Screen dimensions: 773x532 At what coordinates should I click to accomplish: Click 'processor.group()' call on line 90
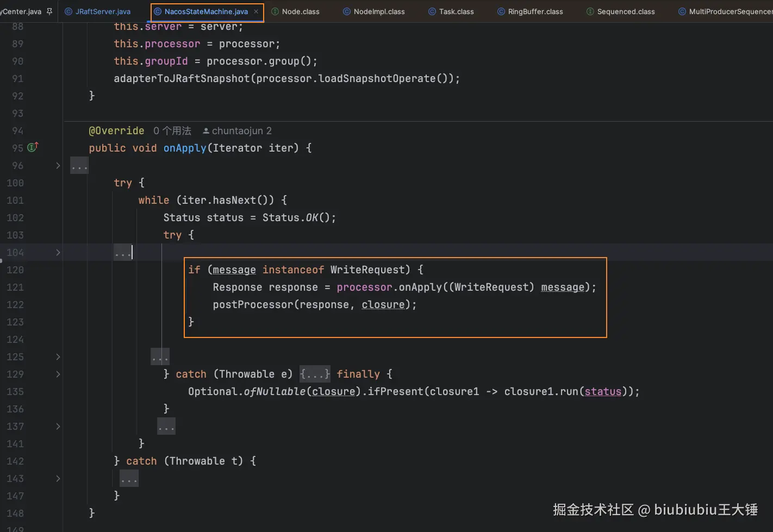[x=259, y=61]
